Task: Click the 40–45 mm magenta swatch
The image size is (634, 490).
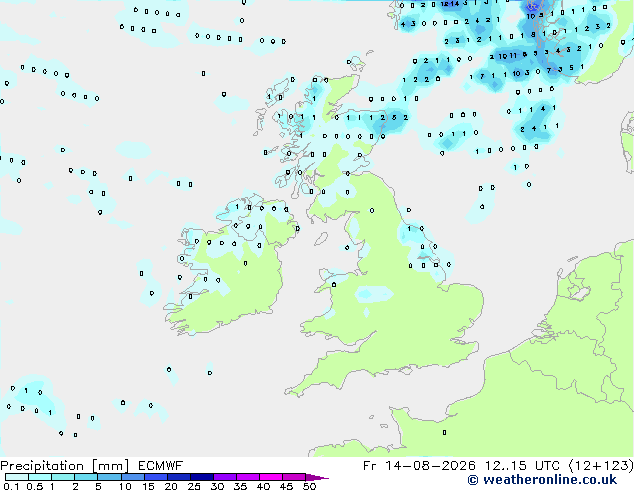Action: (271, 477)
